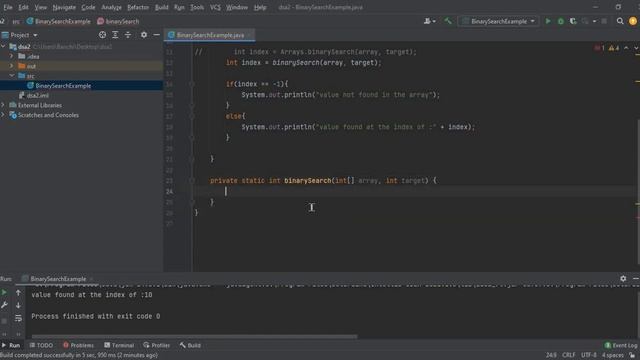Click line 24 inside binarySearch method body
Image resolution: width=640 pixels, height=360 pixels.
[415, 191]
